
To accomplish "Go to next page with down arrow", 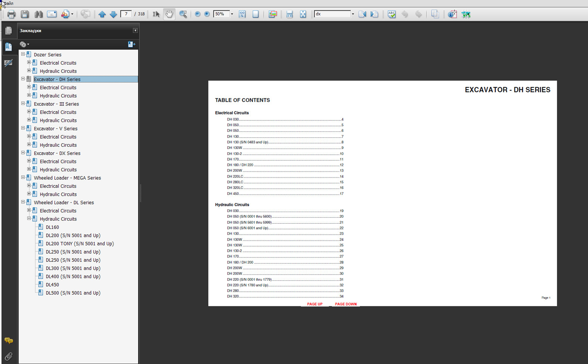I will [x=113, y=14].
